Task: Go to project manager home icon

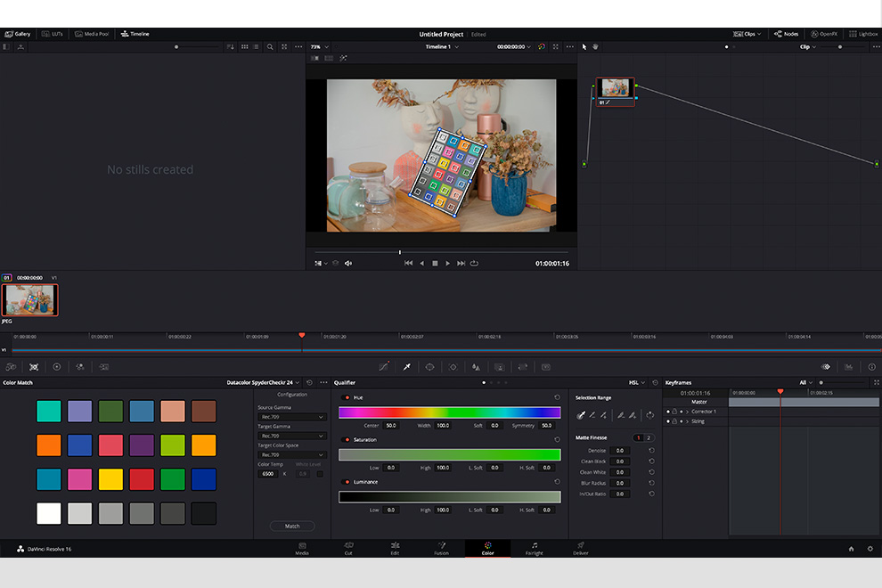Action: (851, 549)
